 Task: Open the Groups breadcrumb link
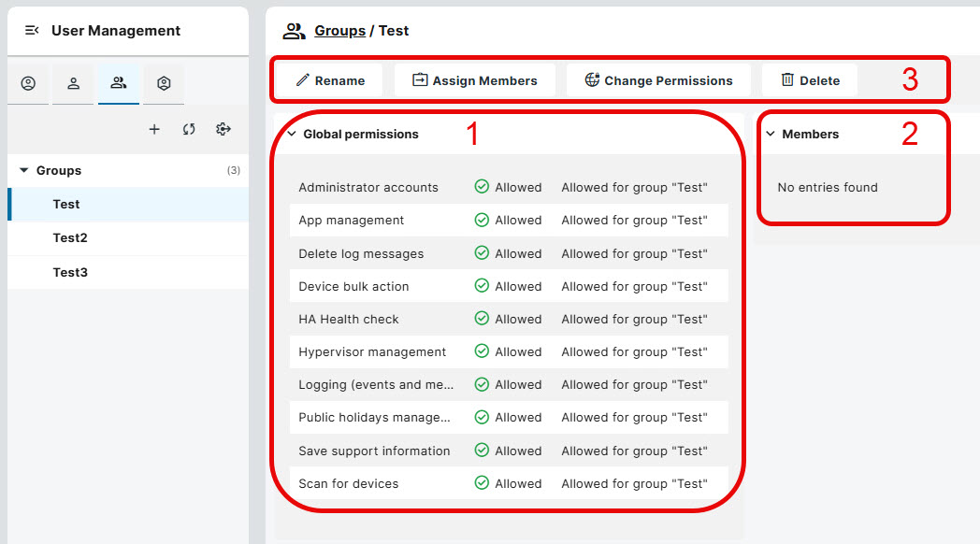click(x=339, y=31)
